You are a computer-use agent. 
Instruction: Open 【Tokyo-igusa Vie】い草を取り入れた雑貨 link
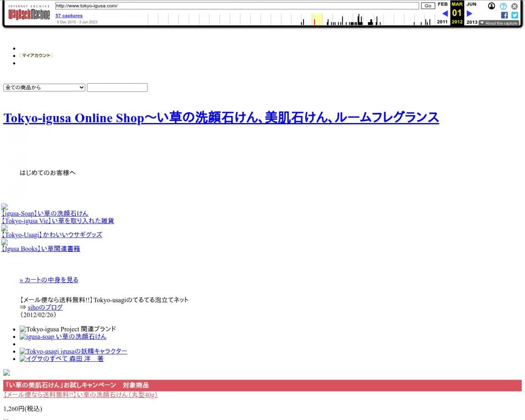(58, 221)
